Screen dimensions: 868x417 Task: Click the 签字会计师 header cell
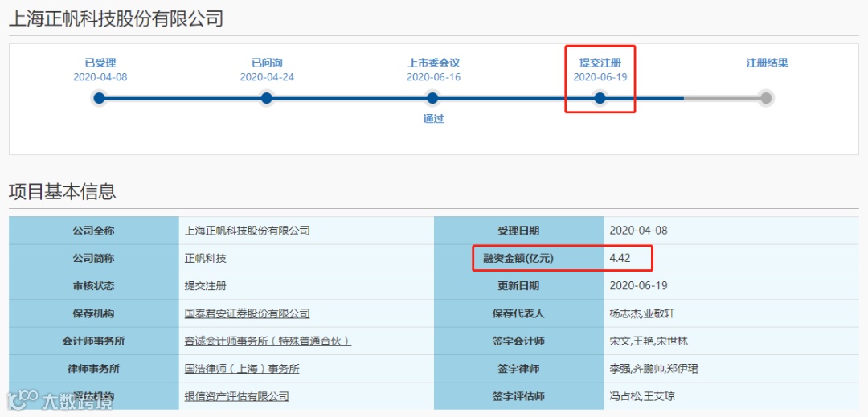[518, 341]
